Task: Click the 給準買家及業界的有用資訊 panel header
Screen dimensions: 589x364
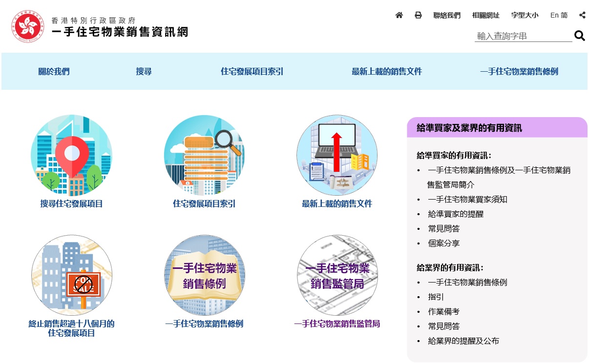Action: (497, 127)
